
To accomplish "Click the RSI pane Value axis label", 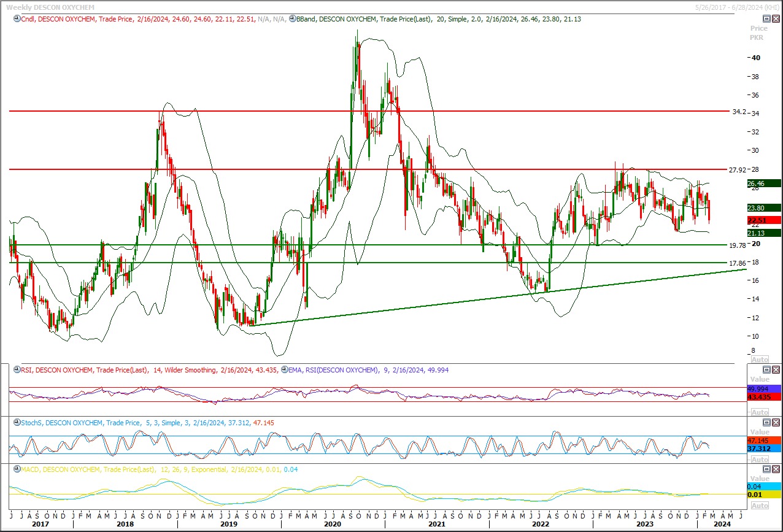I will (x=760, y=379).
